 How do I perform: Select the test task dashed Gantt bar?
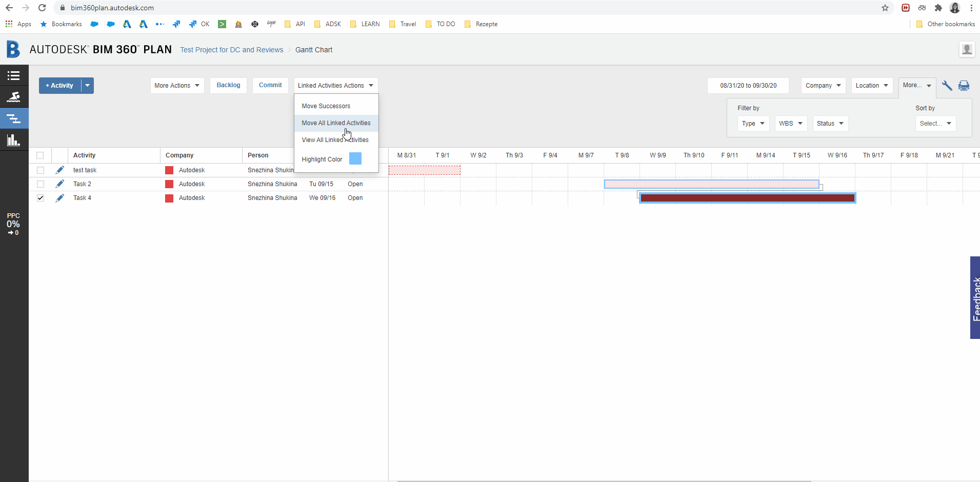pyautogui.click(x=425, y=170)
